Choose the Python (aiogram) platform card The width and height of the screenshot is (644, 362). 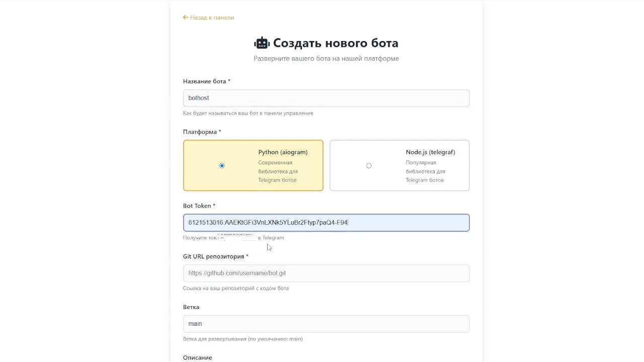[x=253, y=165]
